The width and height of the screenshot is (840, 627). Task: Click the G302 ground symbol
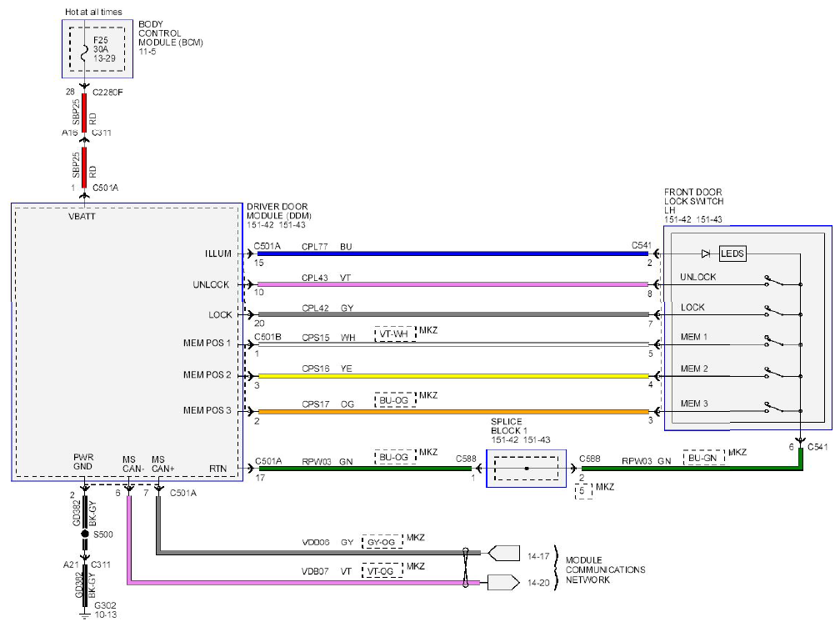pos(85,614)
